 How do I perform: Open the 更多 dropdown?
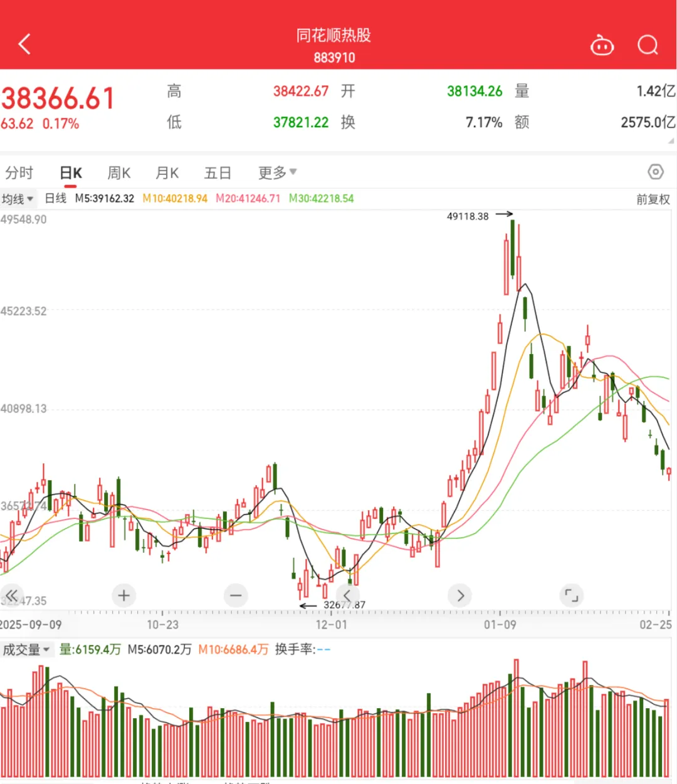coord(277,173)
